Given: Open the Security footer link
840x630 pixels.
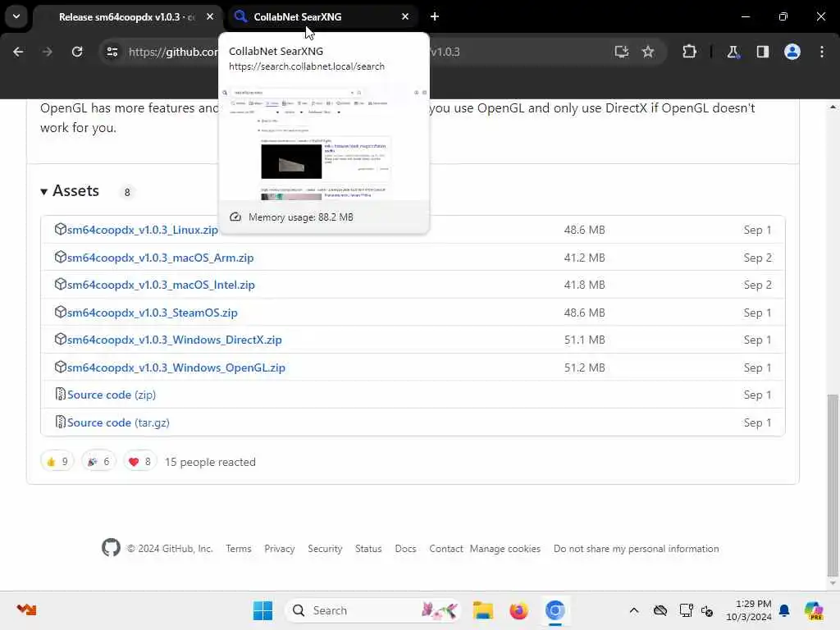Looking at the screenshot, I should tap(325, 549).
